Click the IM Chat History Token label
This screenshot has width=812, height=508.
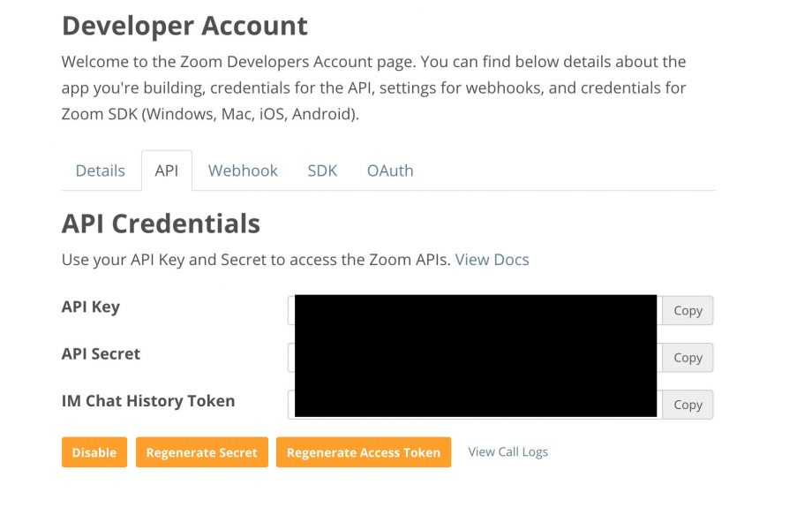[x=148, y=401]
